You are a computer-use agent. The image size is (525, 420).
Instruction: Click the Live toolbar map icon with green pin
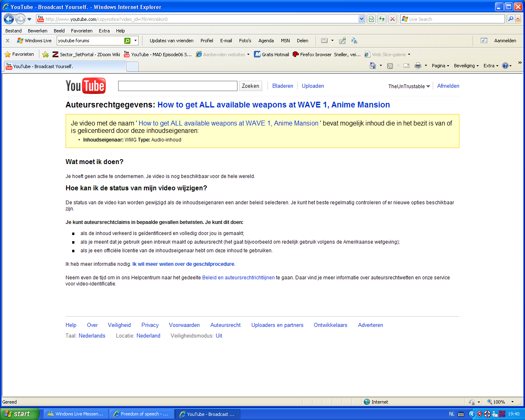(342, 41)
